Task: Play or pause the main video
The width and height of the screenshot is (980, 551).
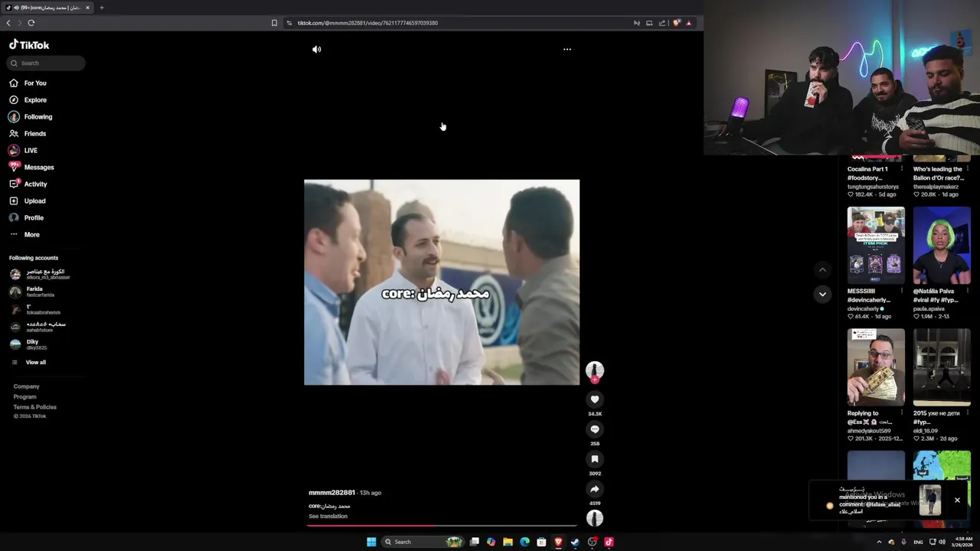Action: click(x=442, y=282)
